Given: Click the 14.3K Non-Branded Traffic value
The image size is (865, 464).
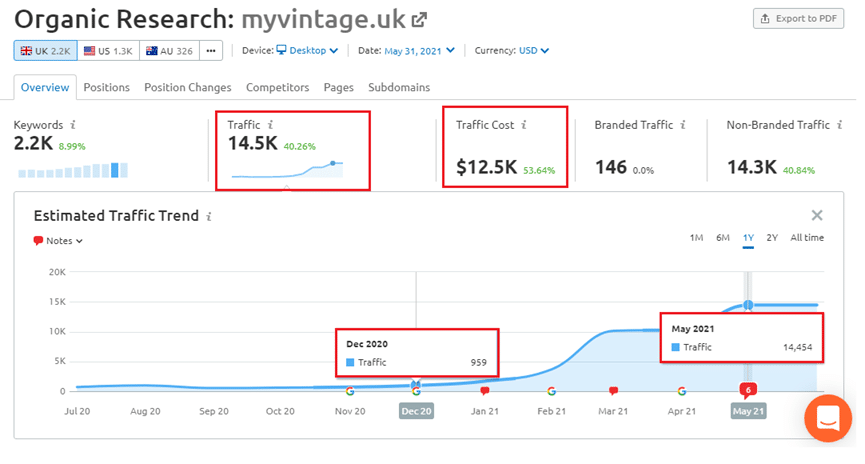Looking at the screenshot, I should [752, 167].
